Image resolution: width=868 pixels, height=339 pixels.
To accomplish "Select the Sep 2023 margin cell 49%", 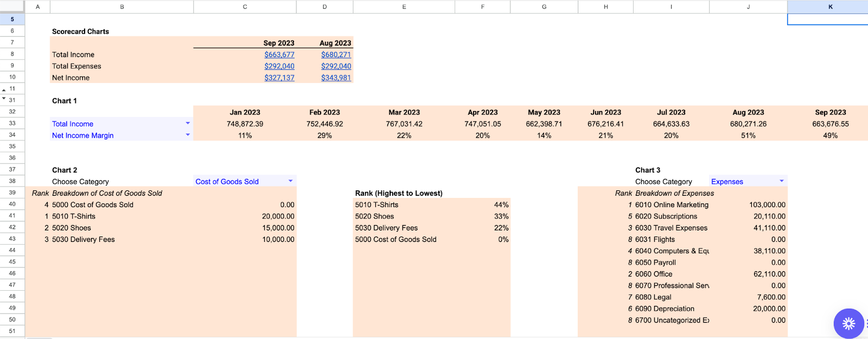I will (x=830, y=135).
